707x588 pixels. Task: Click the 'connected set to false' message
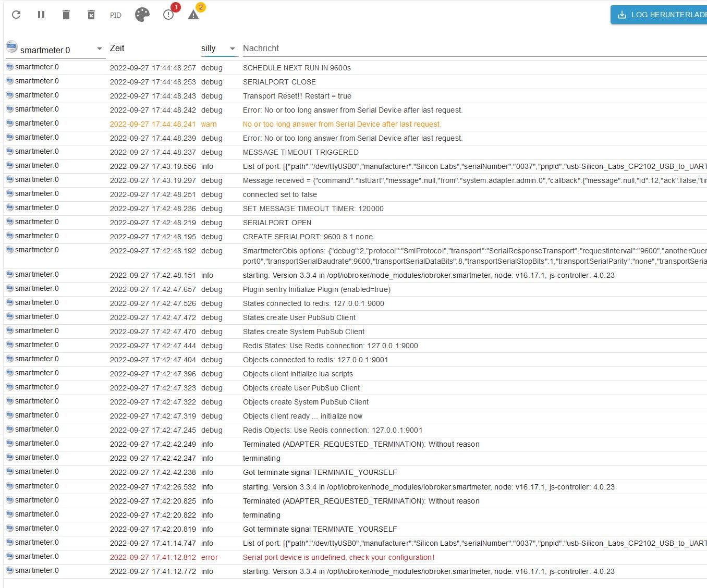[280, 194]
